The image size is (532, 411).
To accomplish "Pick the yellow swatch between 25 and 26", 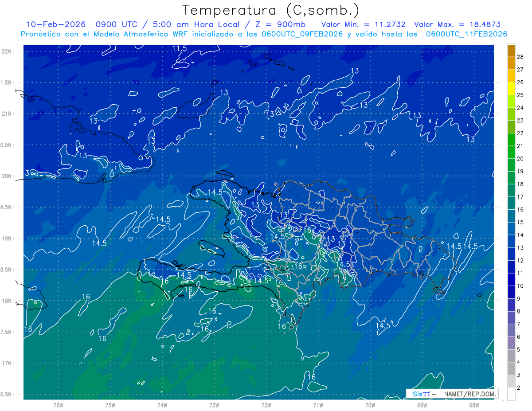I will 511,89.
